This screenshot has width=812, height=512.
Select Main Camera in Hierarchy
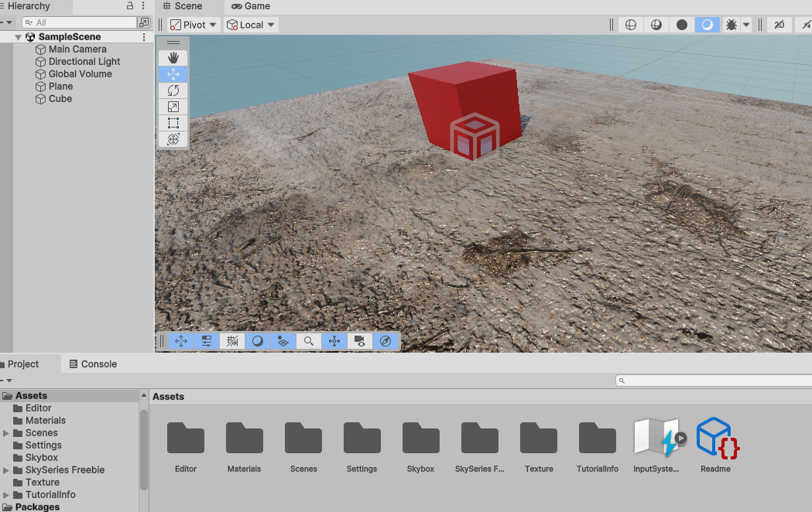(x=77, y=49)
